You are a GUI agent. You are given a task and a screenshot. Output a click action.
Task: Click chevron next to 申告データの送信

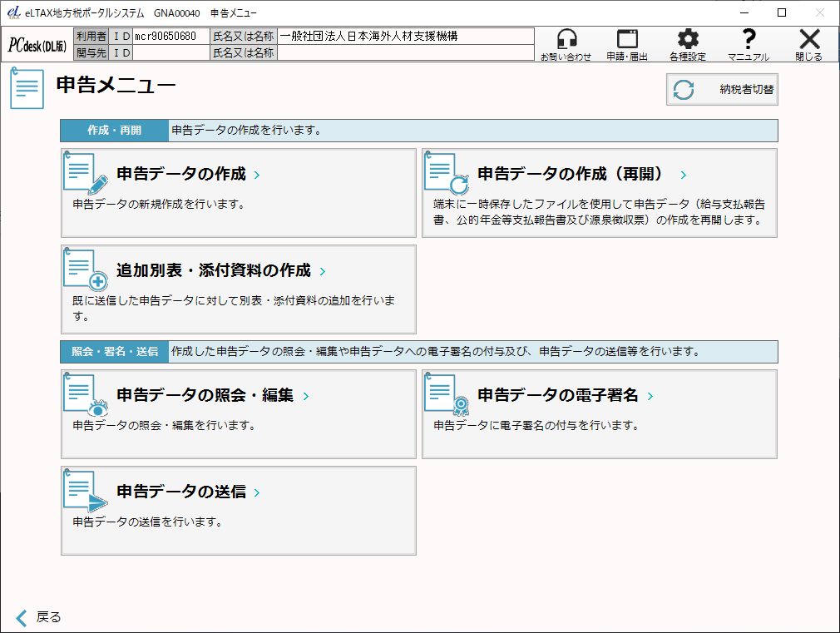coord(257,492)
